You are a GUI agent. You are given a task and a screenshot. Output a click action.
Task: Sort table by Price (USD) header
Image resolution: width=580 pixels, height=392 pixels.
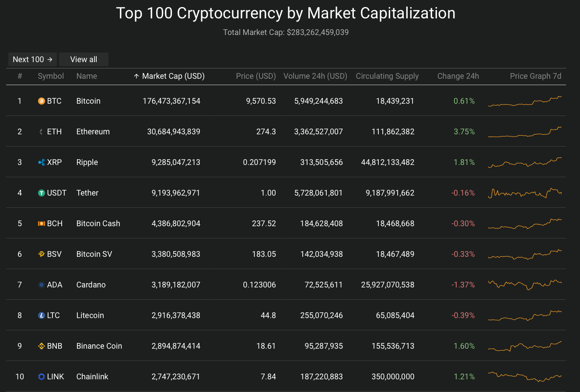click(x=256, y=76)
